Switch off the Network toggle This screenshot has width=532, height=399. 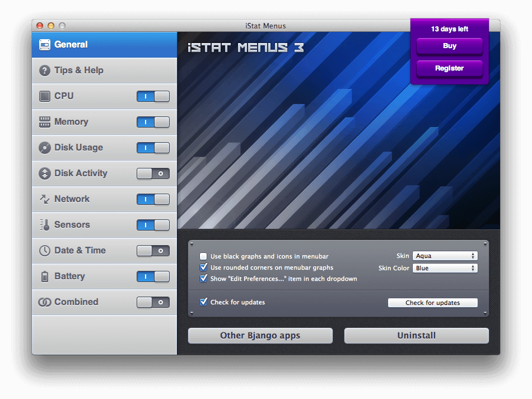point(153,199)
